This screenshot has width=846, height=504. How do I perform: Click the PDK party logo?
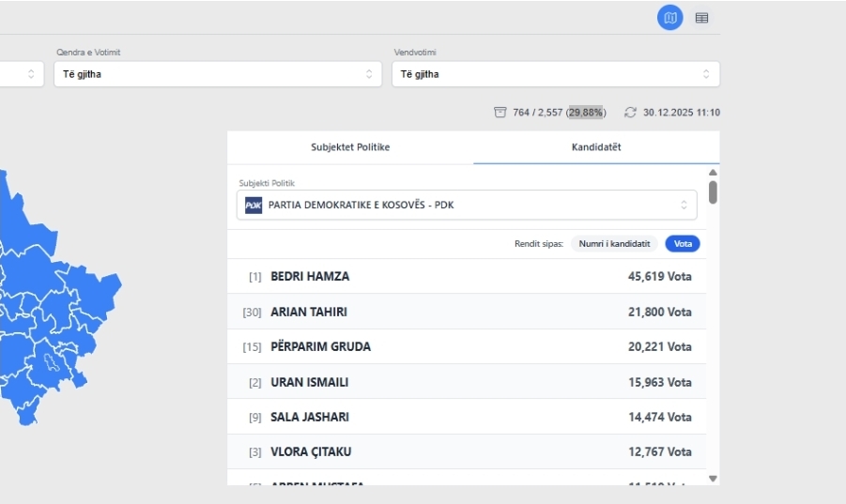[x=254, y=205]
